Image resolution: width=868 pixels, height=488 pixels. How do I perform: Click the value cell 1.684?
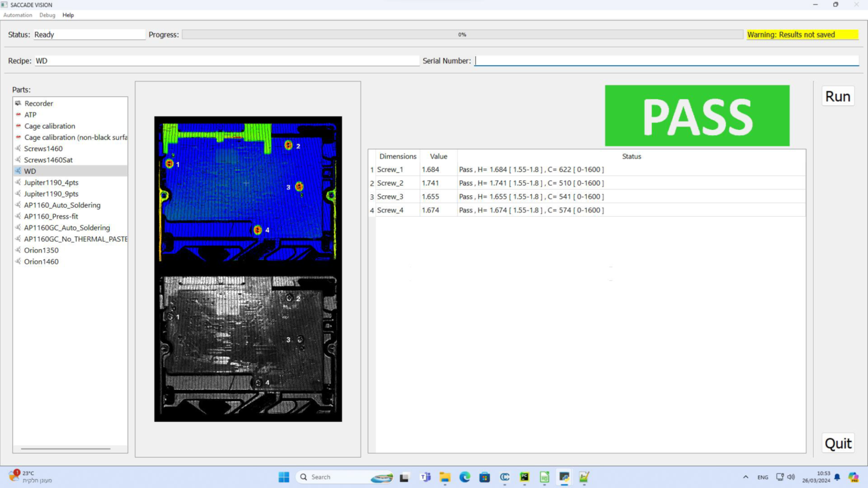coord(438,169)
